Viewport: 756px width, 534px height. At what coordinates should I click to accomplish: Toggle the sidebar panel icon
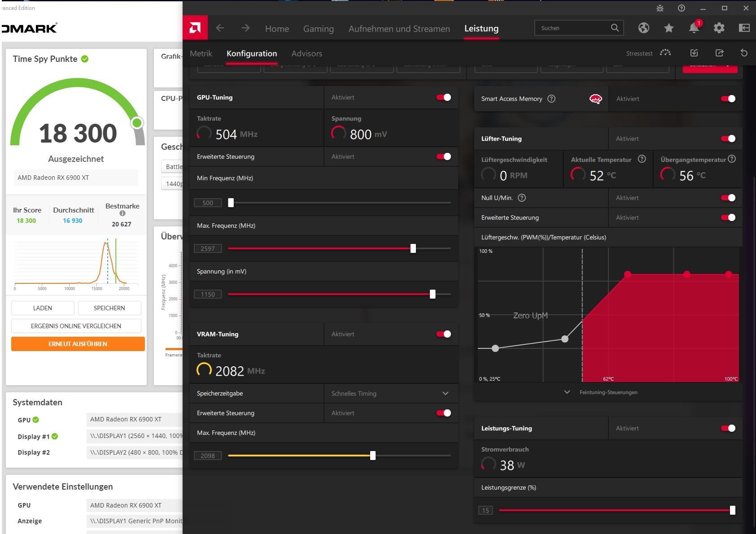[x=744, y=28]
